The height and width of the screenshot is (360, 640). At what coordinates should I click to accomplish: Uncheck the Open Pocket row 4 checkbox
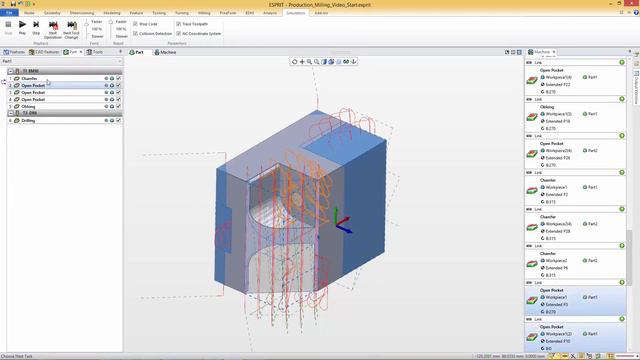click(118, 100)
